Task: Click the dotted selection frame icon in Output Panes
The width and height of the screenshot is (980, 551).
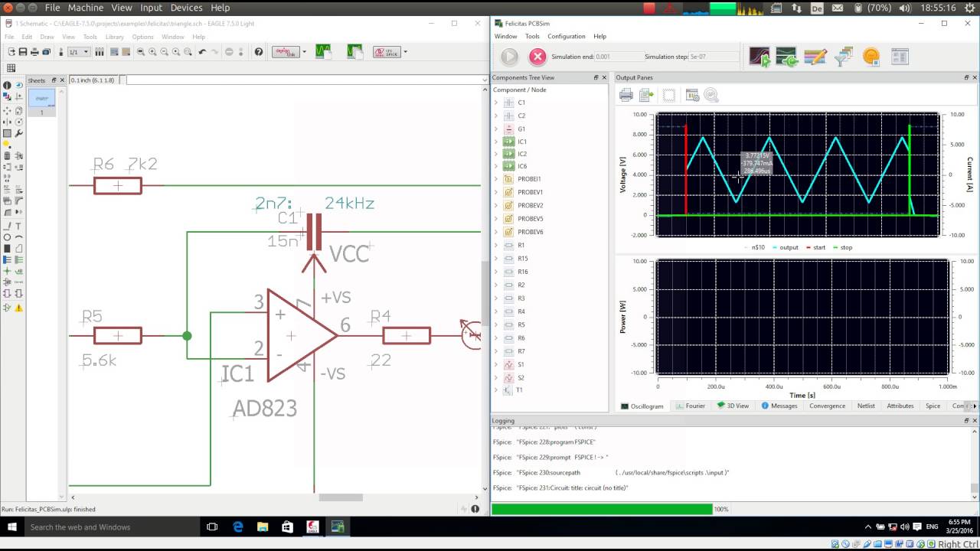Action: [x=668, y=95]
